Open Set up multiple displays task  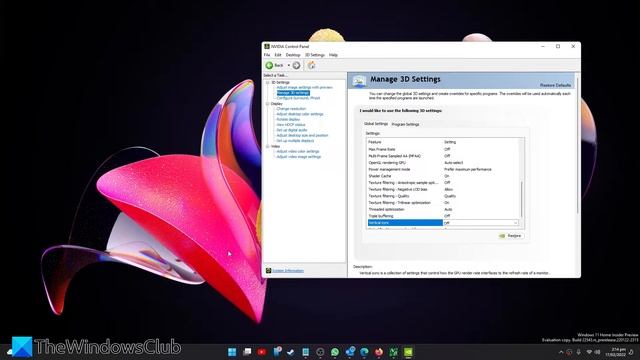pyautogui.click(x=295, y=141)
